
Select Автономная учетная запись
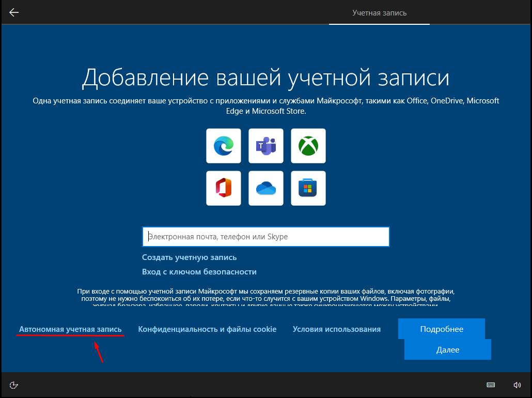pyautogui.click(x=70, y=329)
